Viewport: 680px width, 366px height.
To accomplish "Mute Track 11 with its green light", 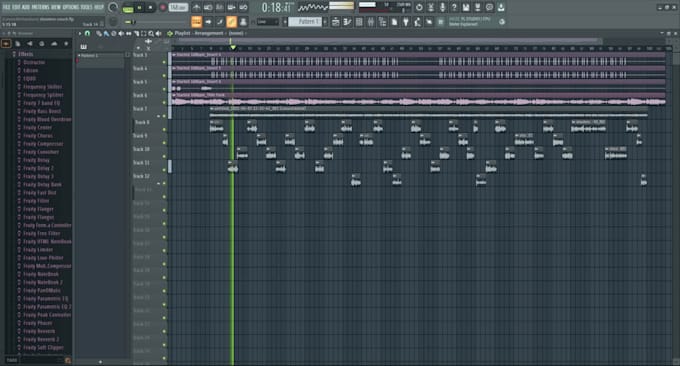I will (164, 170).
